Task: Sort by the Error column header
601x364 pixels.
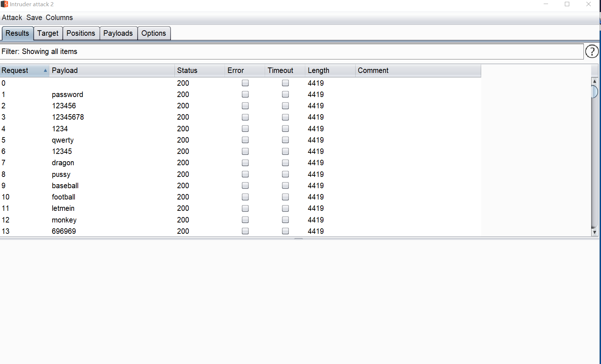Action: (x=245, y=70)
